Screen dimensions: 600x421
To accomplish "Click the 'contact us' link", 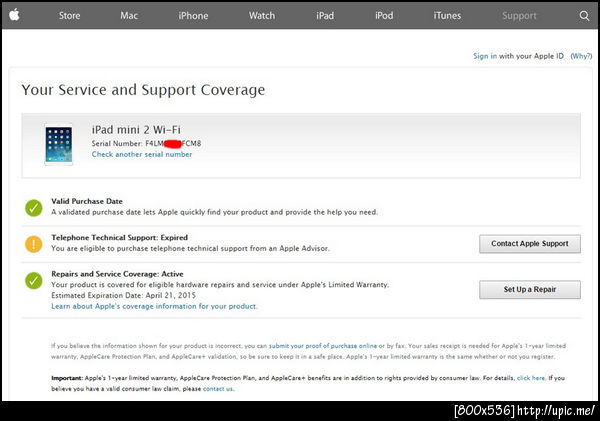I will pos(218,388).
